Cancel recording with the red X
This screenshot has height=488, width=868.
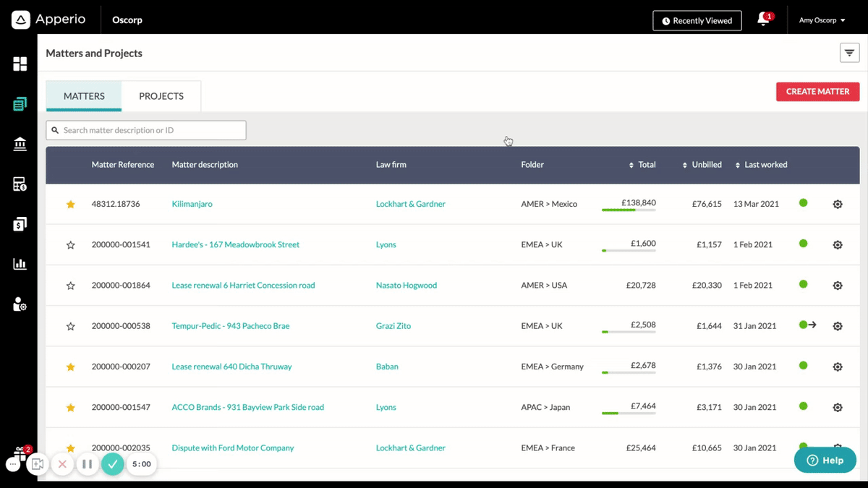(x=62, y=464)
